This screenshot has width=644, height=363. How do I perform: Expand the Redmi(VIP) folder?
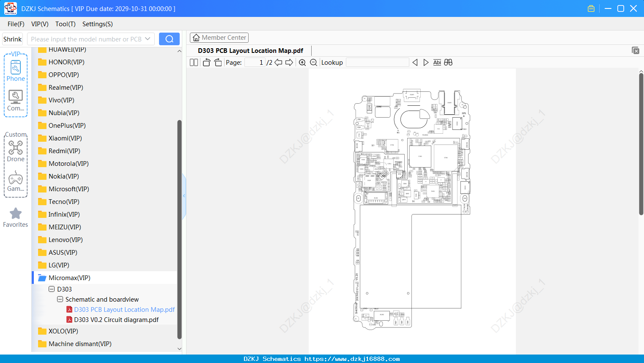pyautogui.click(x=59, y=151)
